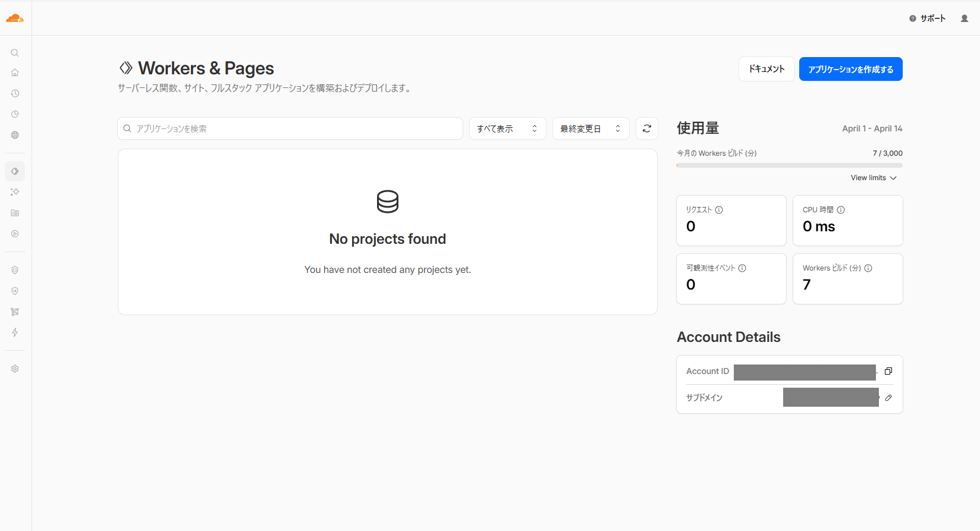Go to the Home icon in sidebar

pos(15,73)
